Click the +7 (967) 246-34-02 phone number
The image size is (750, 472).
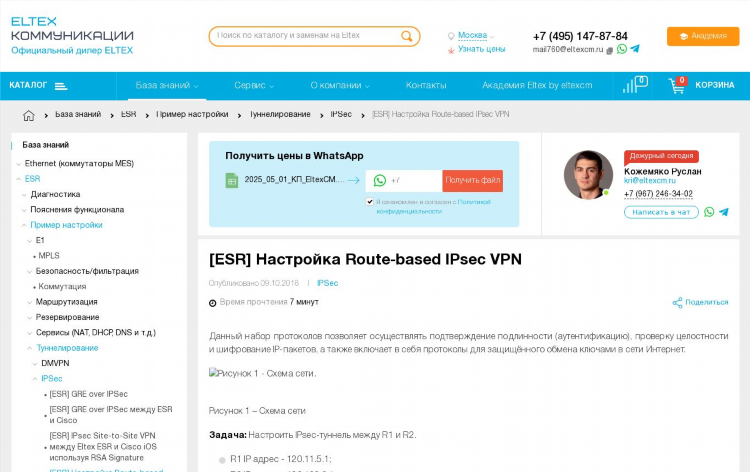[x=658, y=194]
